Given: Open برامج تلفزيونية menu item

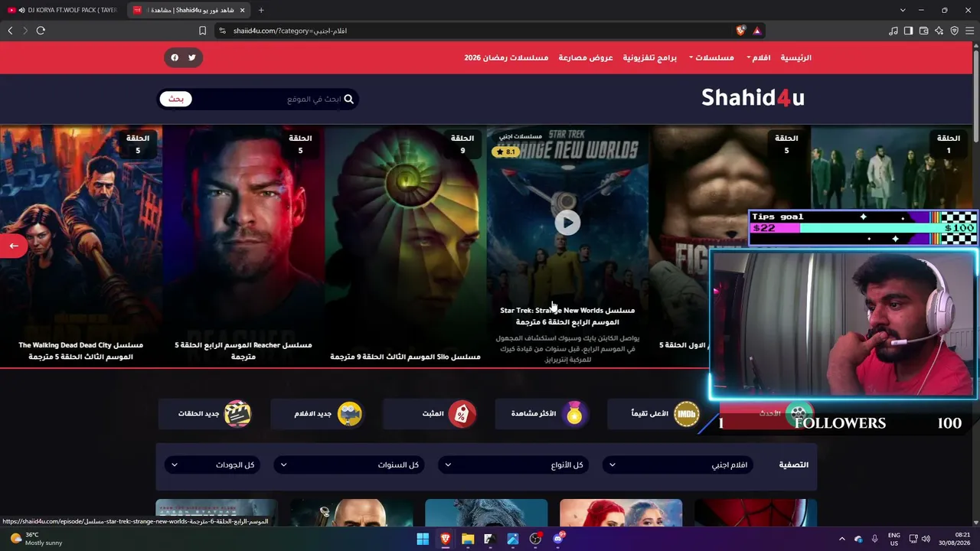Looking at the screenshot, I should click(x=649, y=57).
